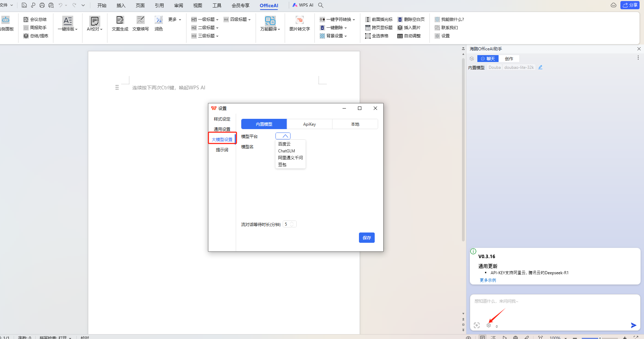The height and width of the screenshot is (339, 644).
Task: Click the 文案生成 copywriting icon
Action: pyautogui.click(x=120, y=20)
